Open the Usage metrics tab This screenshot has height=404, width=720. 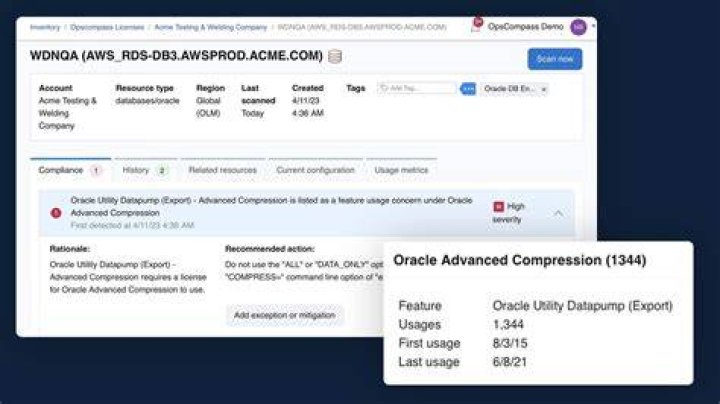pos(401,170)
